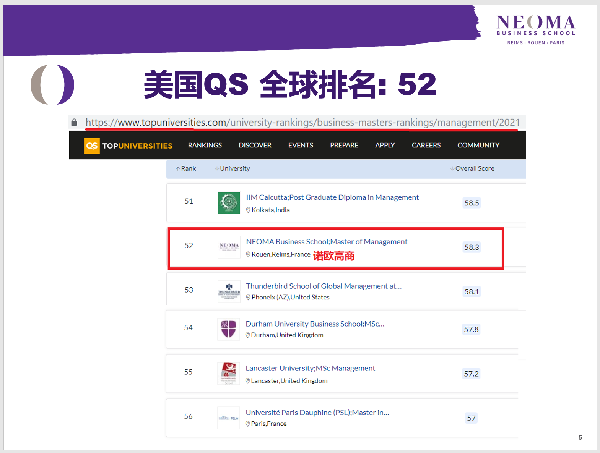Screen dimensions: 600x453
Task: Click the QS TopUniversities logo
Action: click(128, 146)
